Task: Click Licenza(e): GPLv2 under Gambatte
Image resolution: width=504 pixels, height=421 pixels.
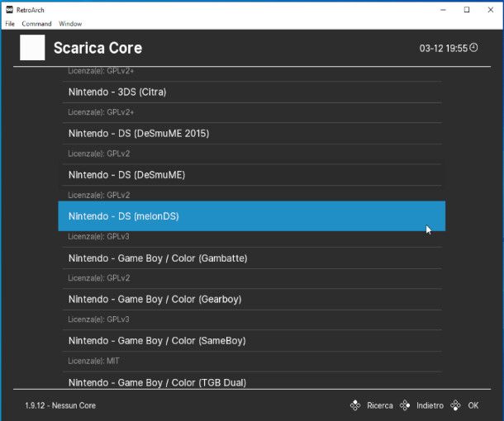Action: pyautogui.click(x=98, y=278)
